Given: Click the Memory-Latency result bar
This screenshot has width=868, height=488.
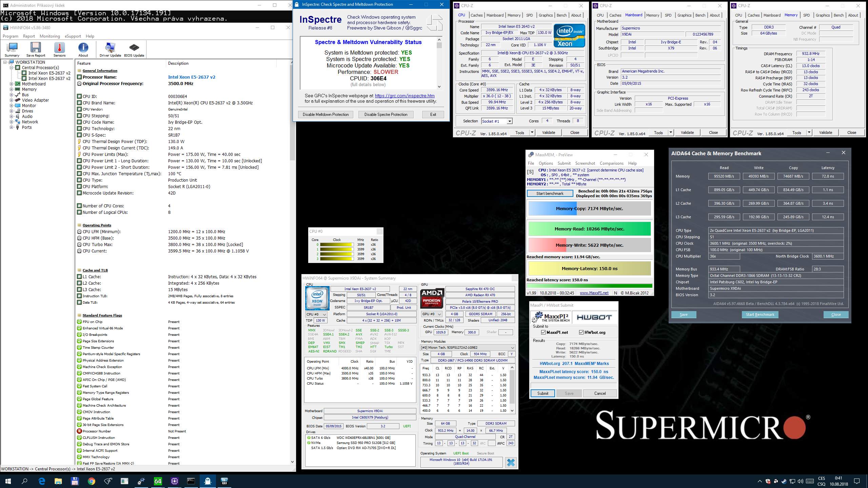Looking at the screenshot, I should click(x=589, y=269).
